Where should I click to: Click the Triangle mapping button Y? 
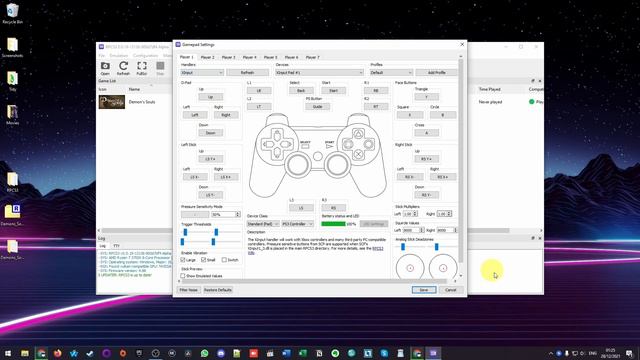pyautogui.click(x=427, y=97)
